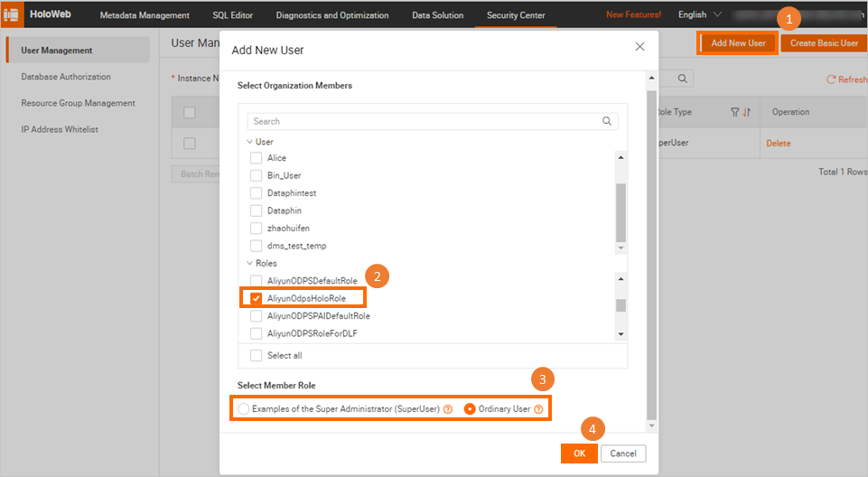Open Database Authorization in sidebar

pos(66,77)
